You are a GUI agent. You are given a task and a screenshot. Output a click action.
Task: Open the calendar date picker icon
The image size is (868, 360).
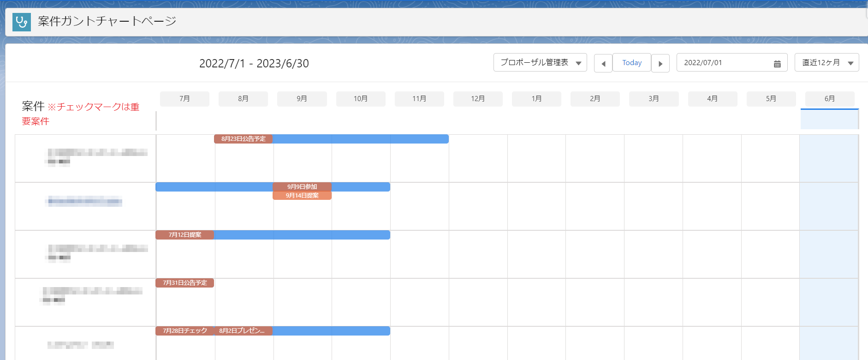(x=777, y=64)
